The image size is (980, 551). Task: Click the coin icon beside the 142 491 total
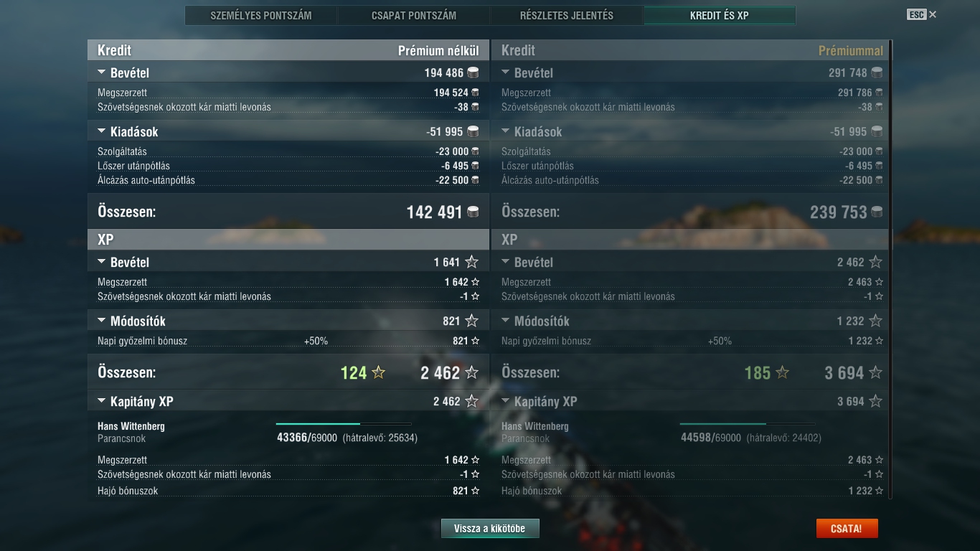click(x=473, y=212)
